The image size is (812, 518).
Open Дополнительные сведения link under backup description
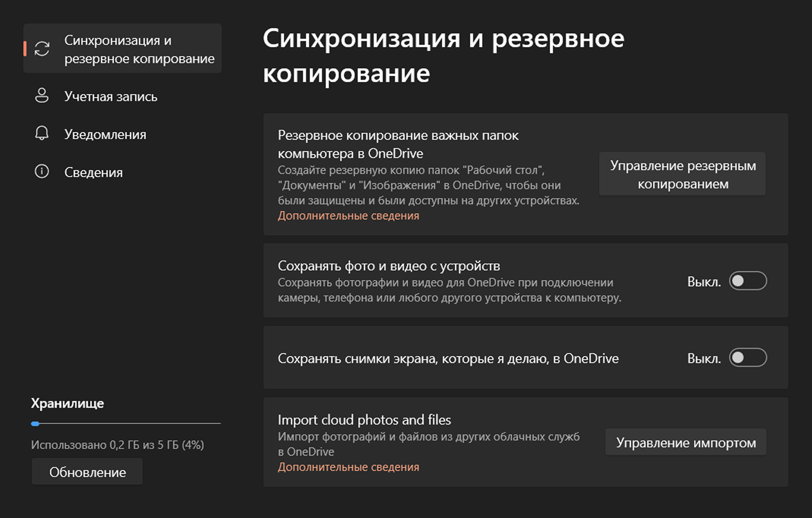(348, 216)
